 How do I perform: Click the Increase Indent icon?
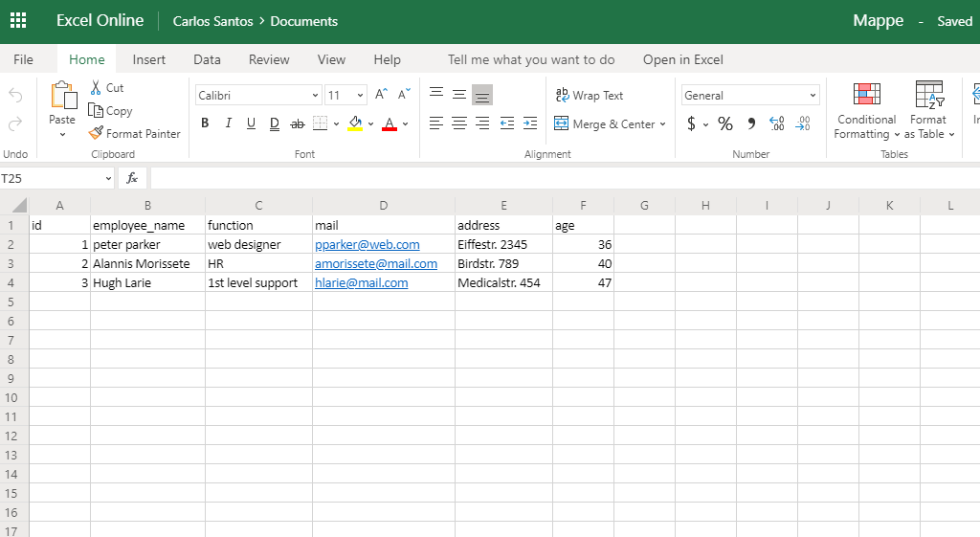(529, 123)
